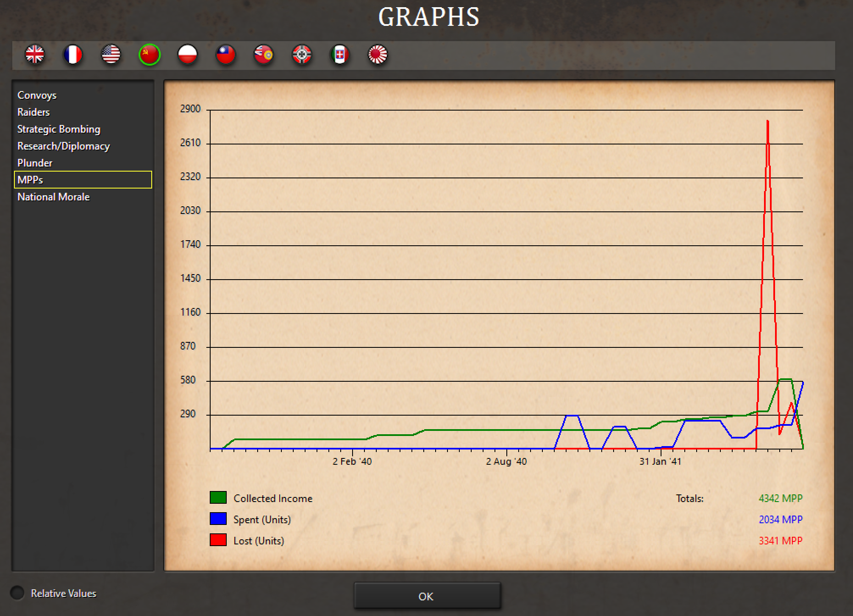Image resolution: width=853 pixels, height=616 pixels.
Task: Click the 4342 MPP total value
Action: pos(781,498)
